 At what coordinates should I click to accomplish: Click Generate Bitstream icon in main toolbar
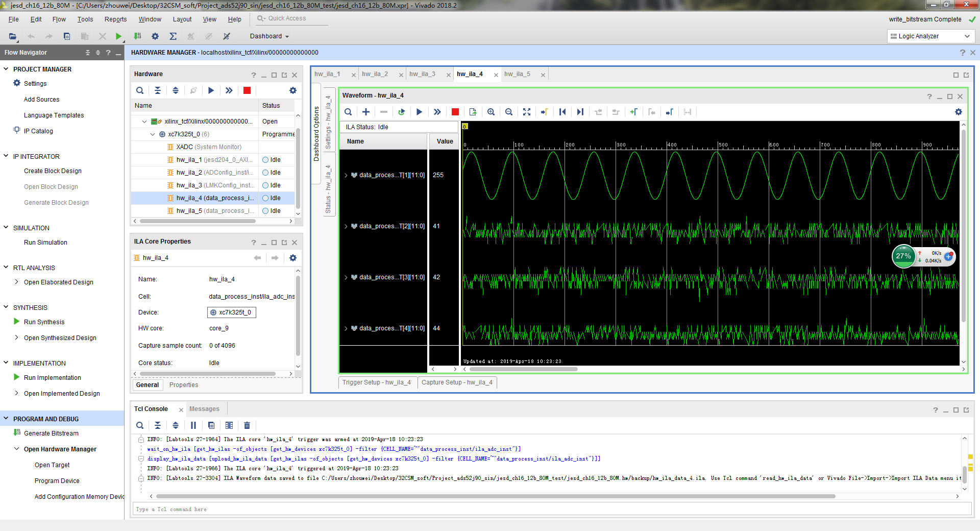pyautogui.click(x=137, y=36)
